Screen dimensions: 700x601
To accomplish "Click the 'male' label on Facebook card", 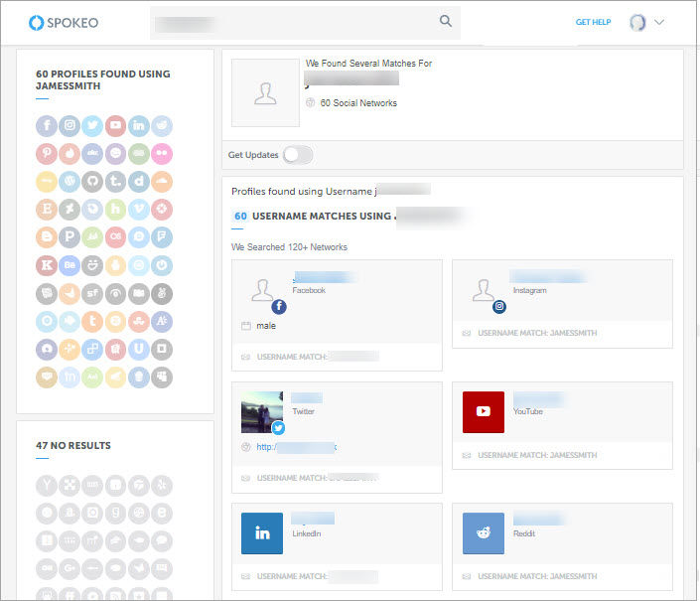I will tap(266, 326).
